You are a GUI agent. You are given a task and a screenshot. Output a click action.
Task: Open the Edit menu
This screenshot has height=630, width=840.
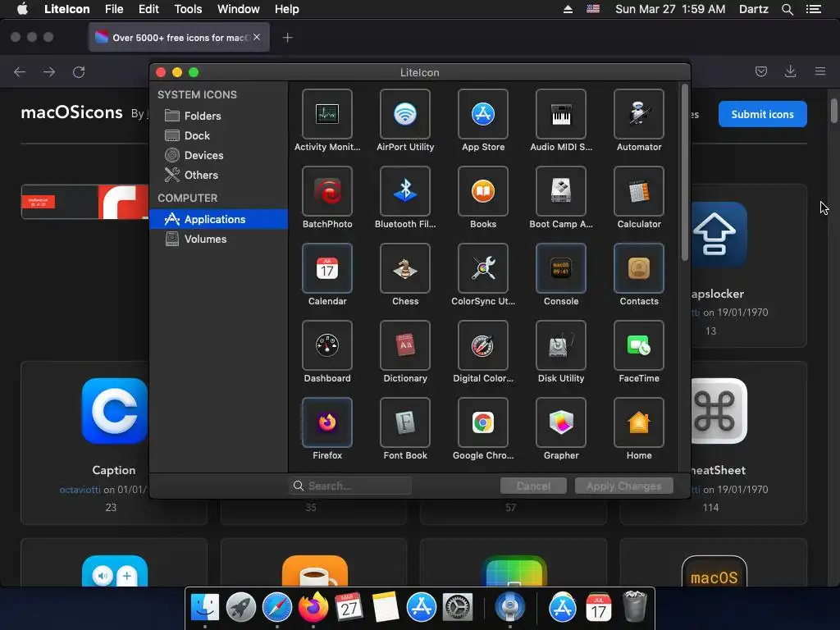(x=148, y=9)
